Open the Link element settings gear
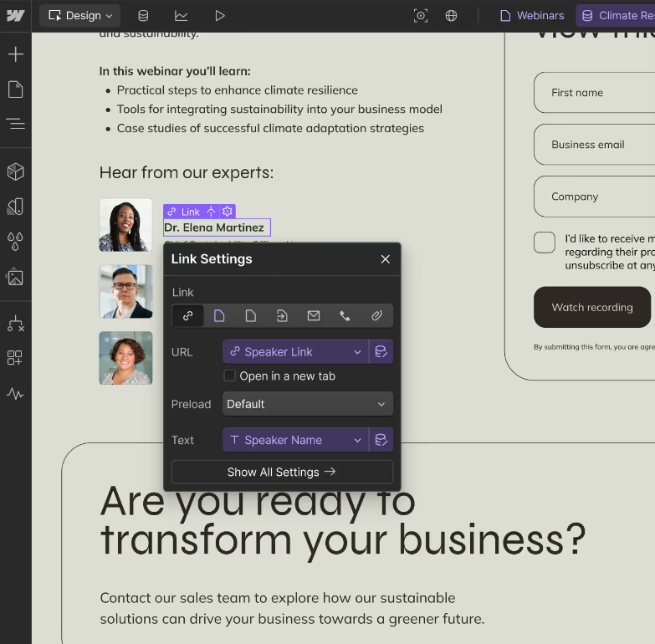 228,212
